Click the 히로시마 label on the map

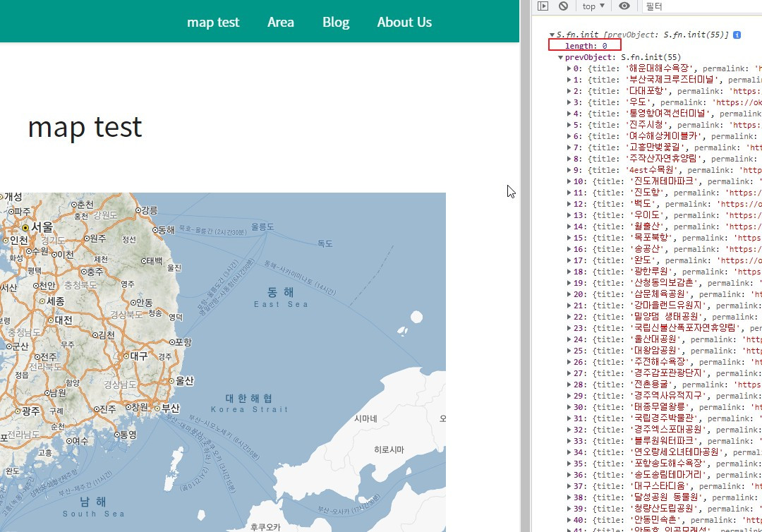389,450
